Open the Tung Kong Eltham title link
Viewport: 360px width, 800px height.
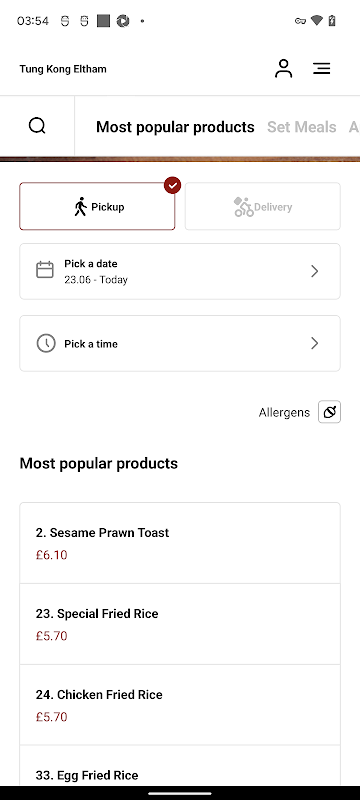point(63,69)
